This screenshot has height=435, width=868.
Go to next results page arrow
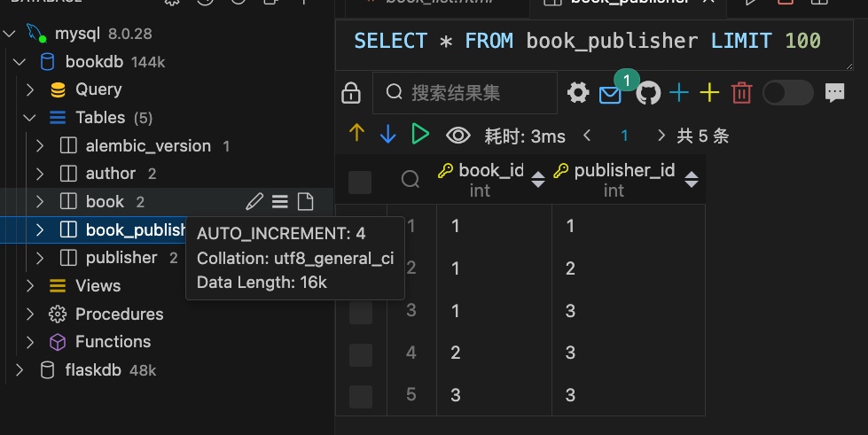click(661, 135)
